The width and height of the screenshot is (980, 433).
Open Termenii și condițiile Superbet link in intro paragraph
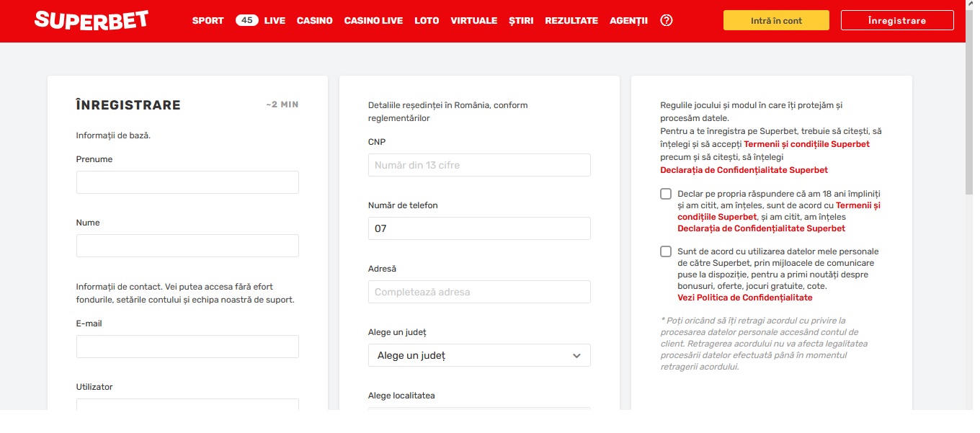807,144
